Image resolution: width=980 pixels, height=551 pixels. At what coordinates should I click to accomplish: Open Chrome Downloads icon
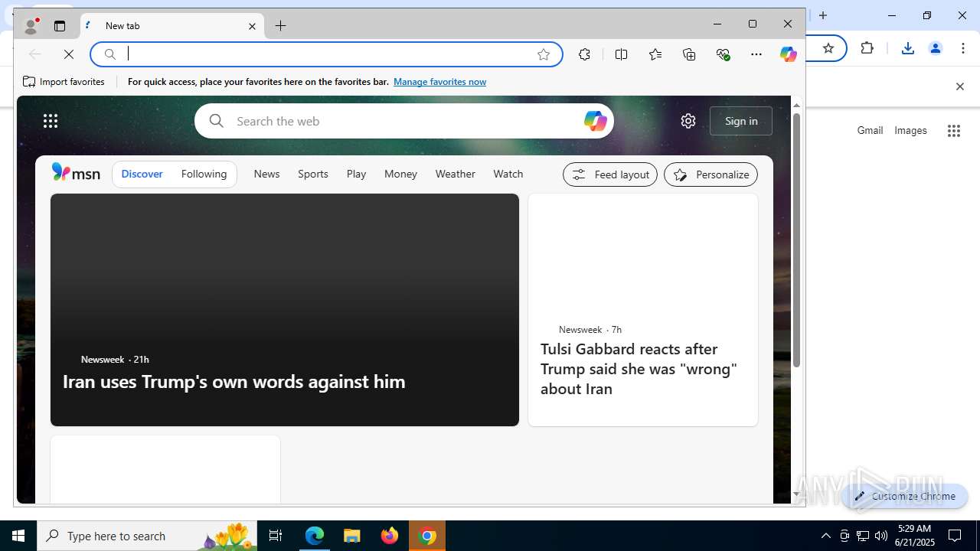point(907,48)
